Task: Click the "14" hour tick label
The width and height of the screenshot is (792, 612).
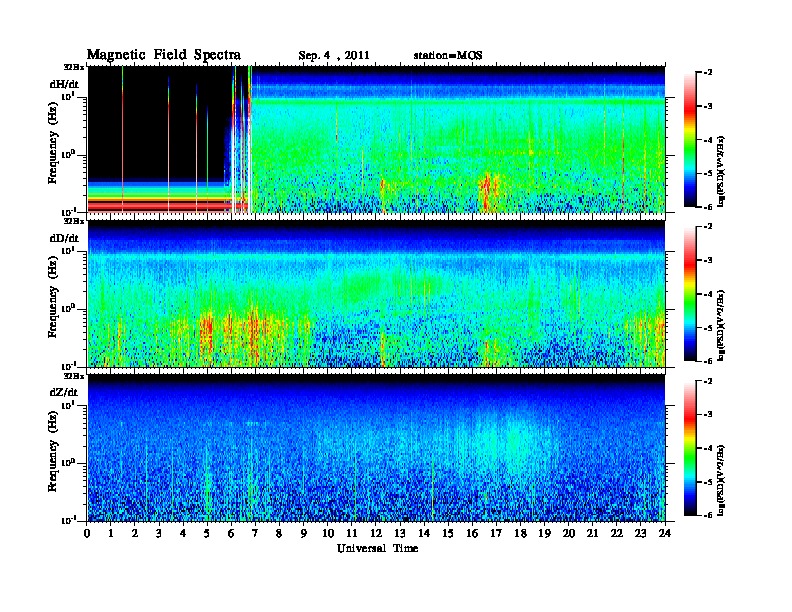Action: click(424, 533)
